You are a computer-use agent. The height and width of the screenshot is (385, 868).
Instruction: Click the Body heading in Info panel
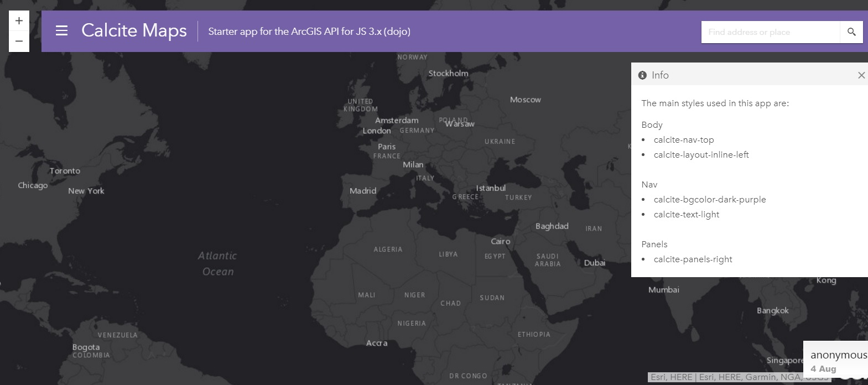click(652, 125)
